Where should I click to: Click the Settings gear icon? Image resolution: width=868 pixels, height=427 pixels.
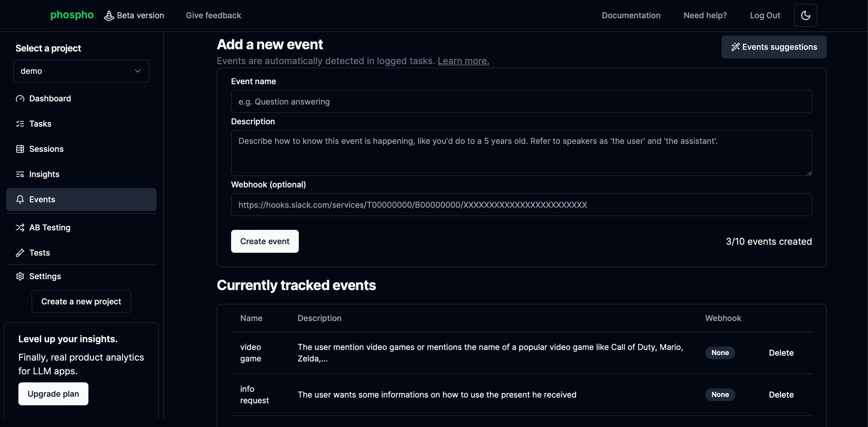pyautogui.click(x=20, y=277)
